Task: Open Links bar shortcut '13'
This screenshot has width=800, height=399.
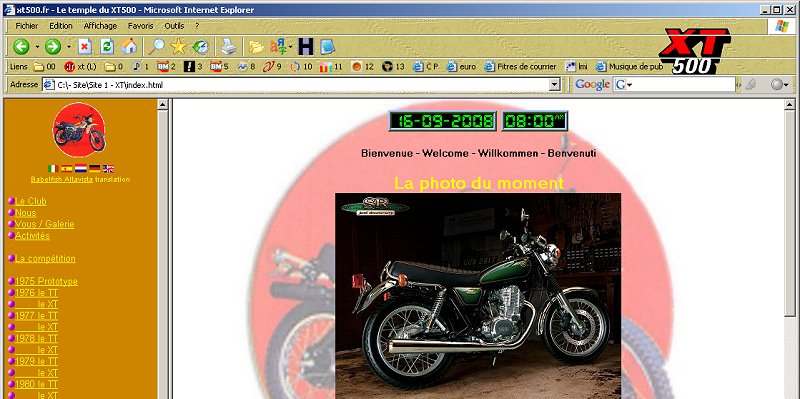Action: pyautogui.click(x=393, y=66)
